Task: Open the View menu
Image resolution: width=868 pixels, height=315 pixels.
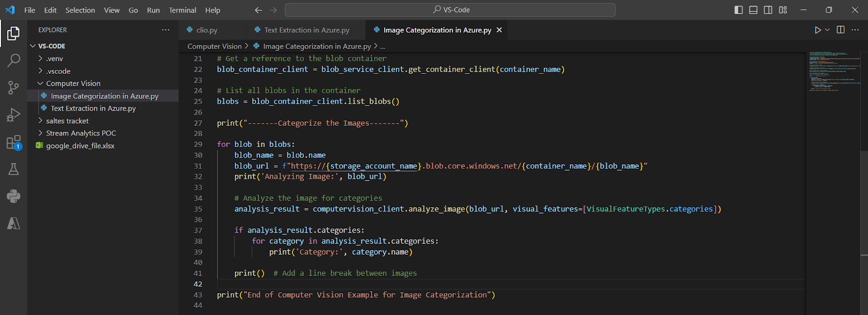Action: click(112, 10)
